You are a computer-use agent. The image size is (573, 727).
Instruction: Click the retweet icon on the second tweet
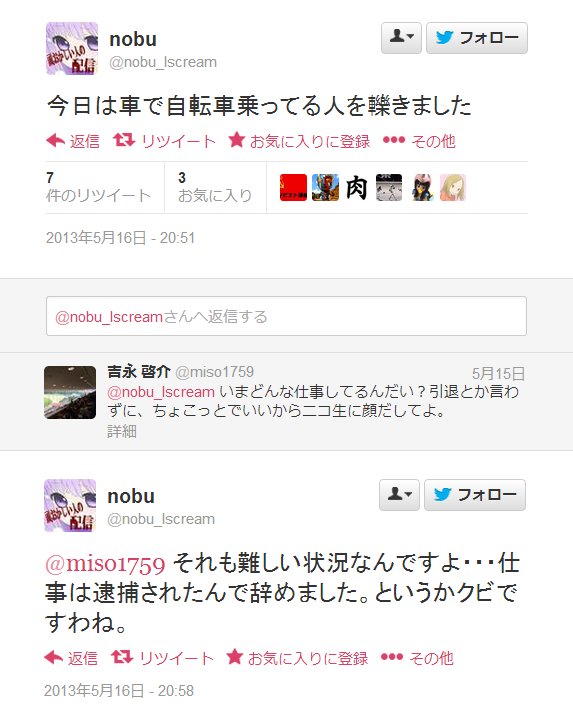point(122,657)
